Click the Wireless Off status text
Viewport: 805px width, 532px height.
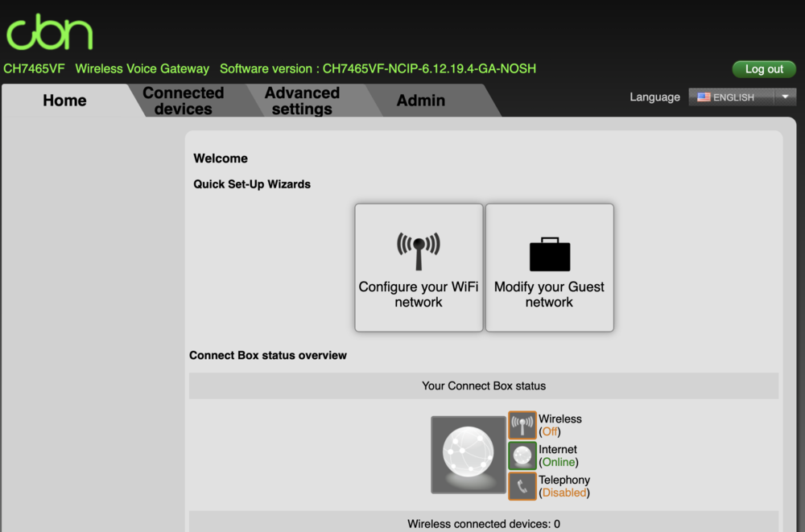coord(550,432)
